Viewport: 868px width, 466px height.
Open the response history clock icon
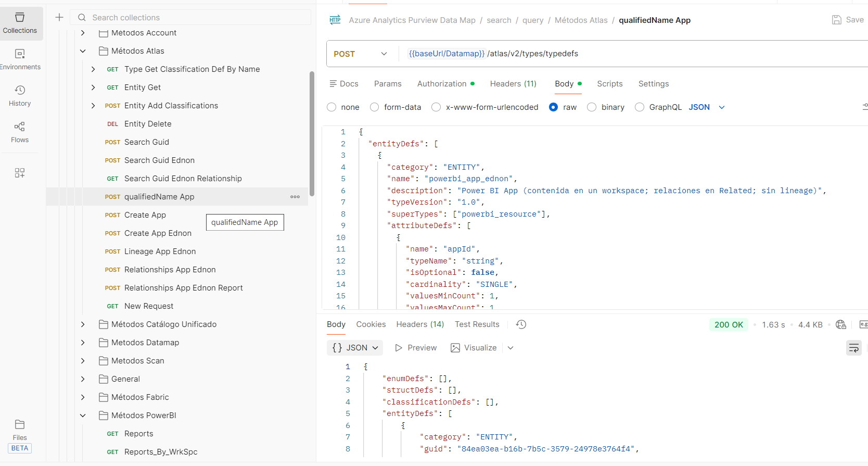(521, 324)
